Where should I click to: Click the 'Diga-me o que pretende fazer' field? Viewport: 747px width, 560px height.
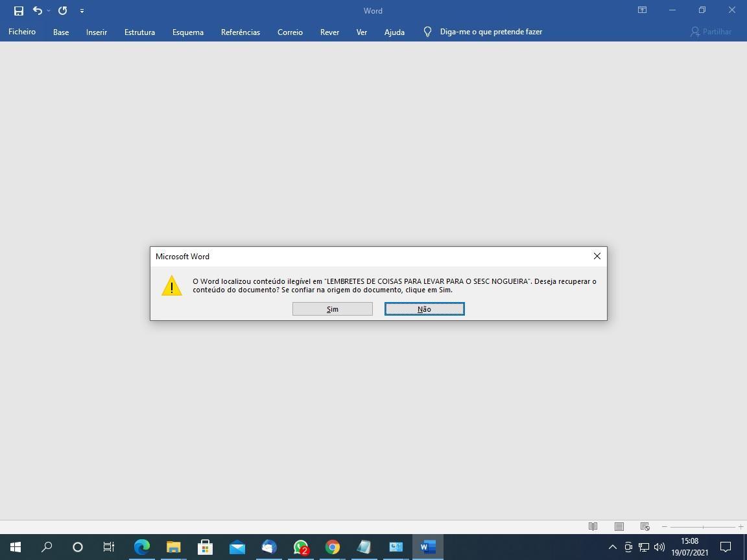[x=491, y=32]
